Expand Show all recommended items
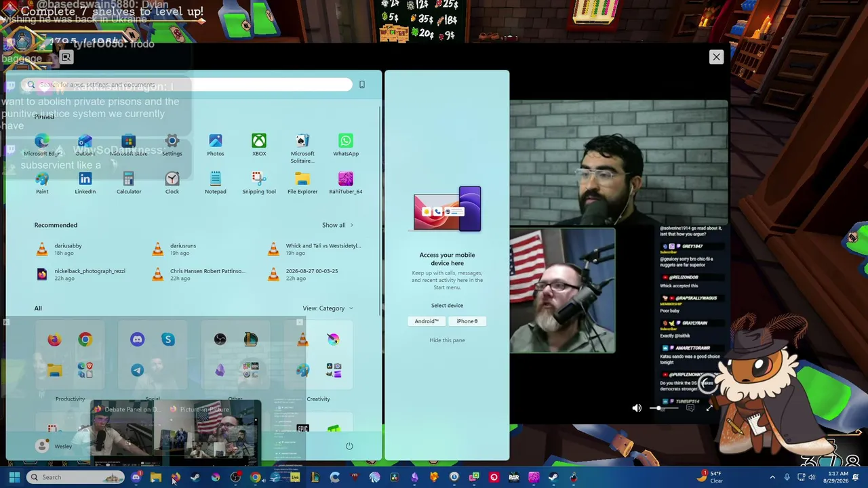 pos(337,225)
